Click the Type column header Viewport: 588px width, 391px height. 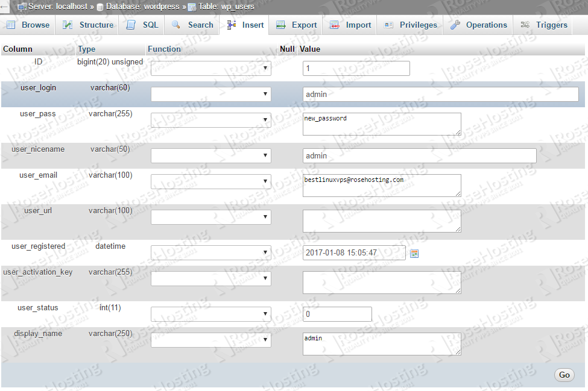click(87, 49)
